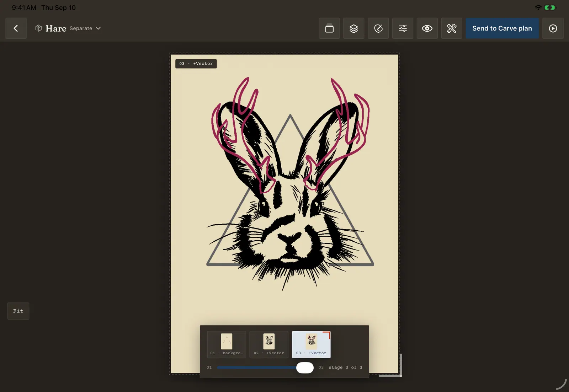Image resolution: width=569 pixels, height=392 pixels.
Task: Click the 03 · +Vector canvas label
Action: click(196, 64)
